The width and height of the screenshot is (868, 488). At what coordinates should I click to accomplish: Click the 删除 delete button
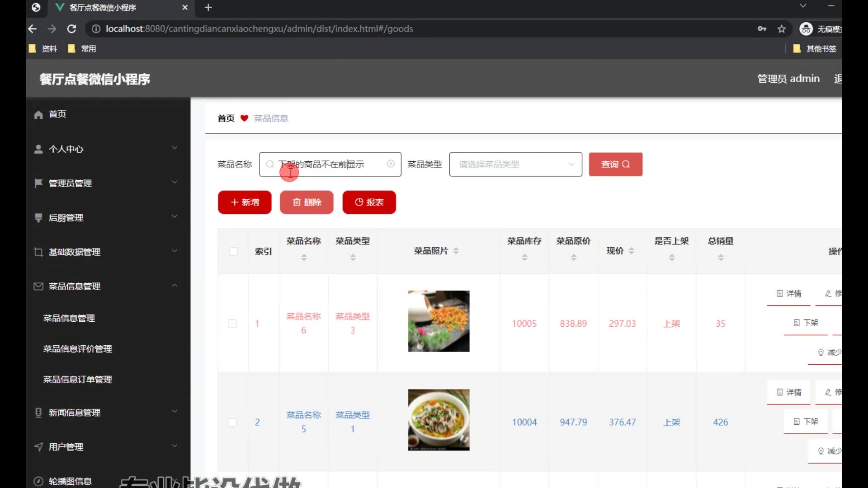pyautogui.click(x=307, y=202)
